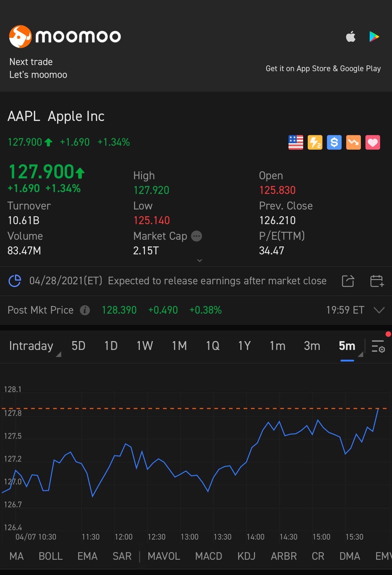This screenshot has width=392, height=575.
Task: Select the 3m minute interval
Action: 312,346
